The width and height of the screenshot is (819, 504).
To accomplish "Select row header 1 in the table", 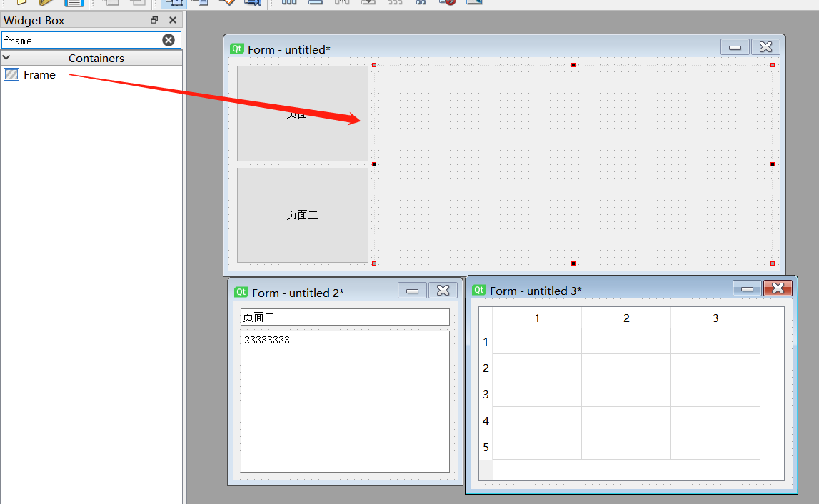I will pyautogui.click(x=486, y=341).
